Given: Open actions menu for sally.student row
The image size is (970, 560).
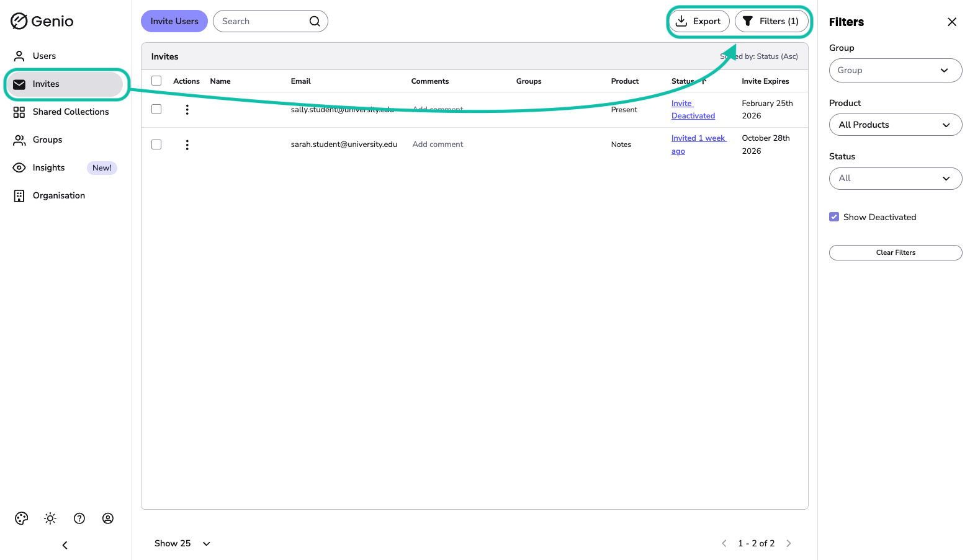Looking at the screenshot, I should click(x=187, y=110).
